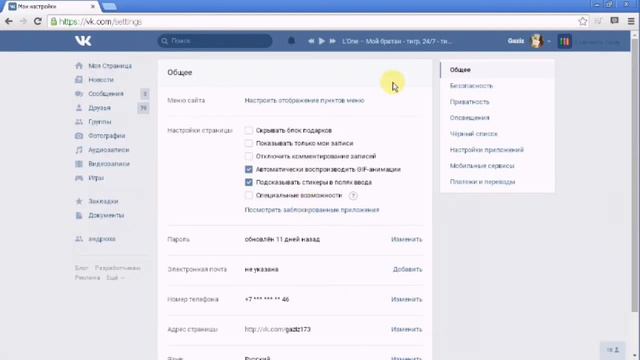Click the VK search field
The image size is (640, 360).
[215, 41]
